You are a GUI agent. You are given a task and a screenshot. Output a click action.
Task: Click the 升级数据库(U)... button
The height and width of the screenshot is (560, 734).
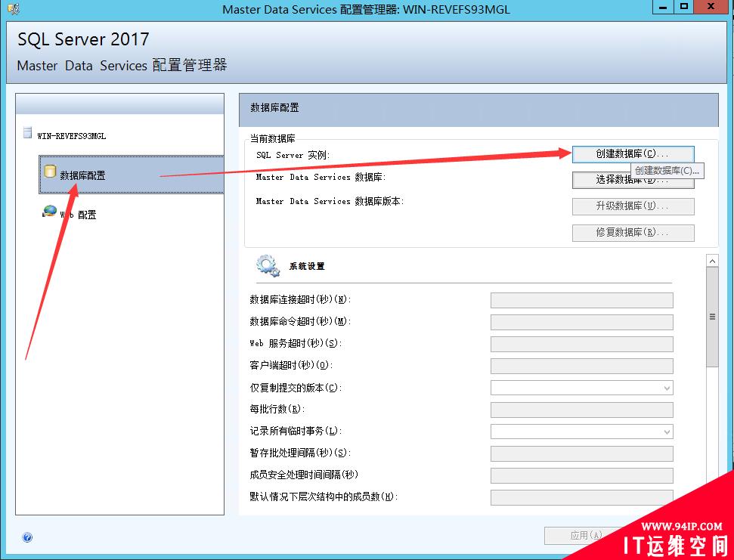633,206
